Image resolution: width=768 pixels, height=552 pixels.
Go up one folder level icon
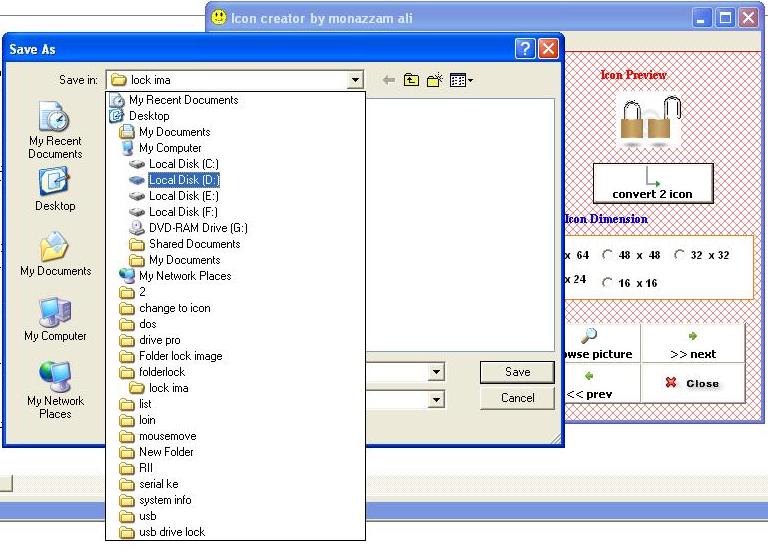click(411, 80)
